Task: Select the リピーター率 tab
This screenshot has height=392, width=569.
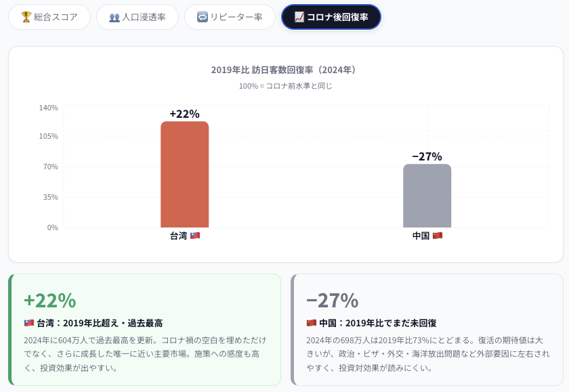Action: click(230, 17)
